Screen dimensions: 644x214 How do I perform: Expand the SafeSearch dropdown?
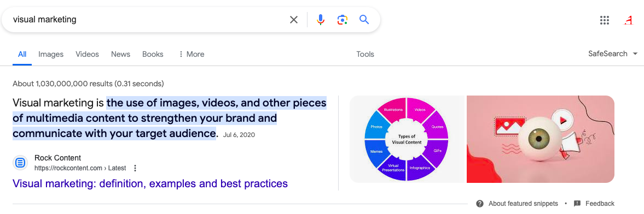coord(613,53)
